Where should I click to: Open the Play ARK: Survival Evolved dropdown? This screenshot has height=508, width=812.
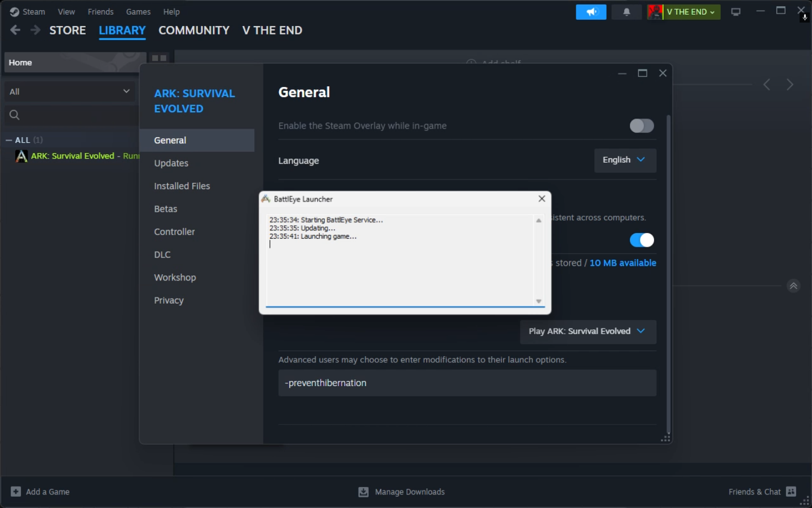(588, 332)
